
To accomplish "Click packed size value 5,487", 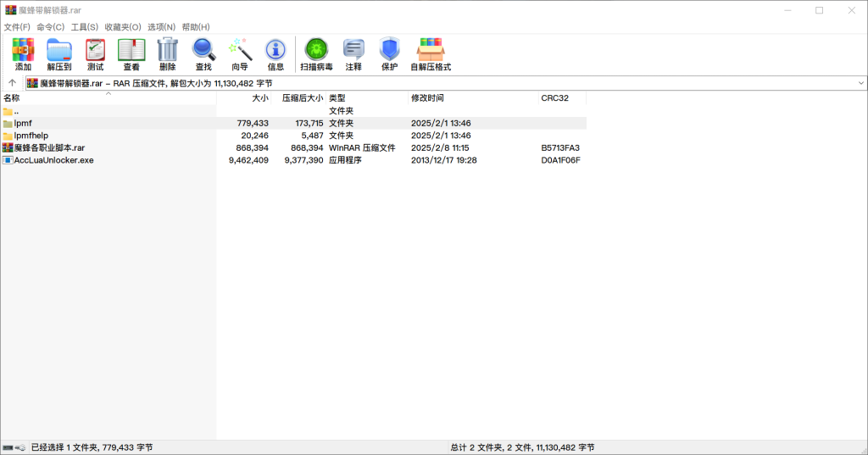I will 312,136.
